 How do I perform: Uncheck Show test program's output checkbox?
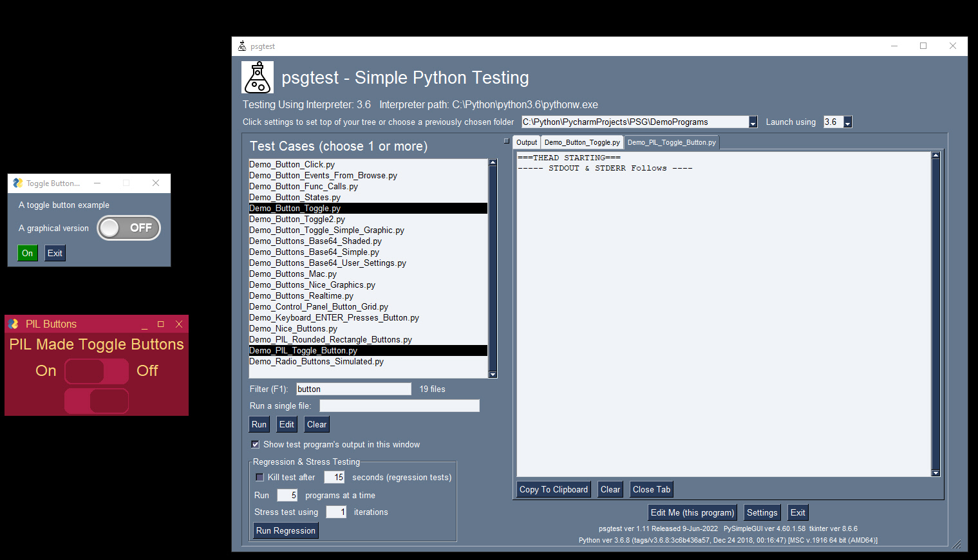click(x=256, y=445)
